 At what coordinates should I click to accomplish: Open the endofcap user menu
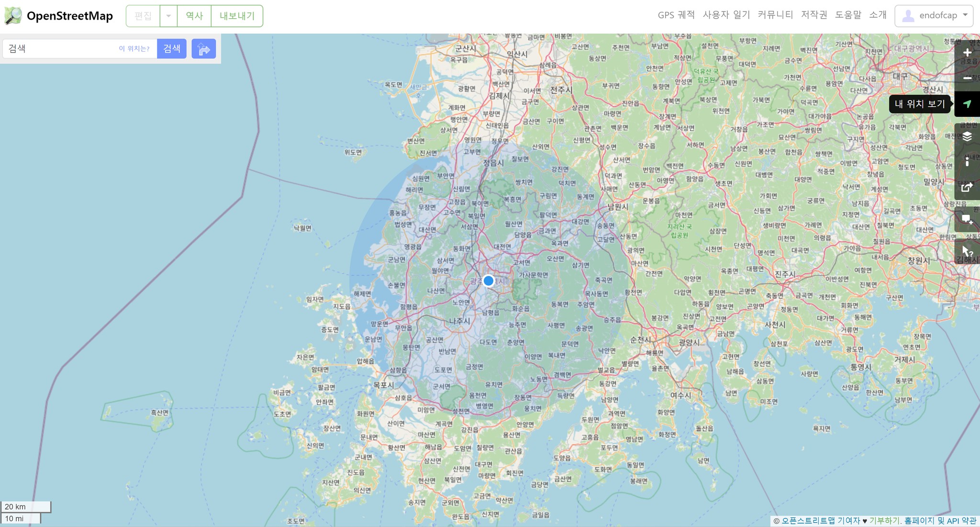[x=934, y=16]
